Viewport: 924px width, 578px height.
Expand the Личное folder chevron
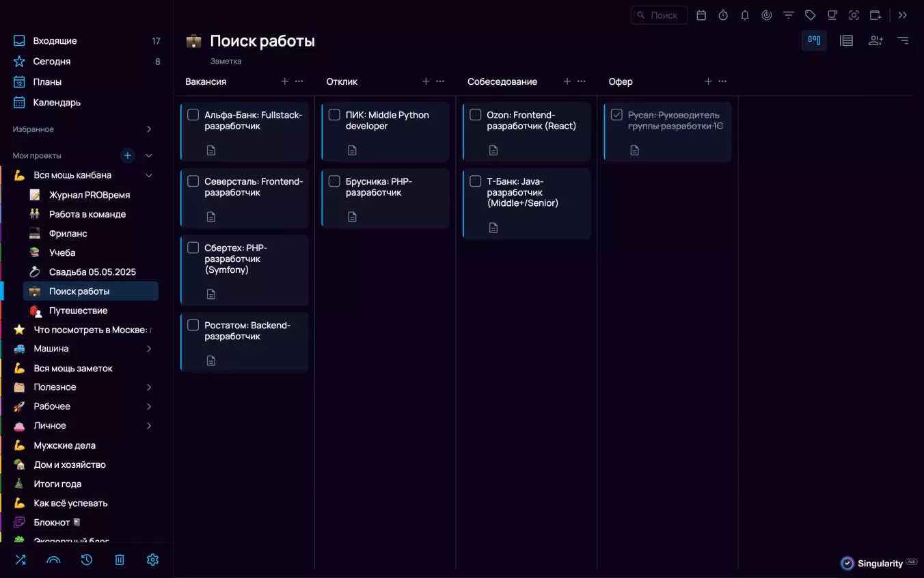pyautogui.click(x=149, y=425)
